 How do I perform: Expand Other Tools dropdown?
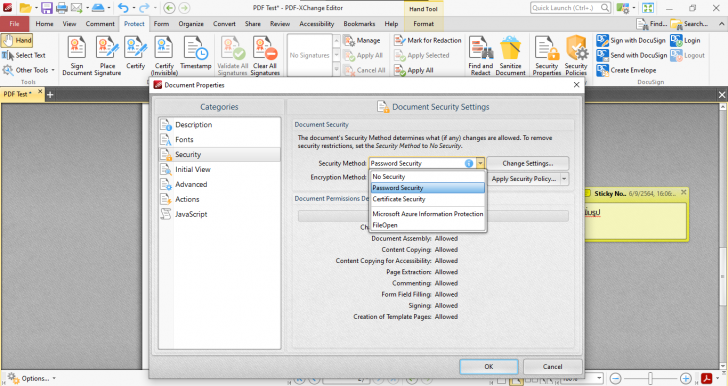coord(53,70)
